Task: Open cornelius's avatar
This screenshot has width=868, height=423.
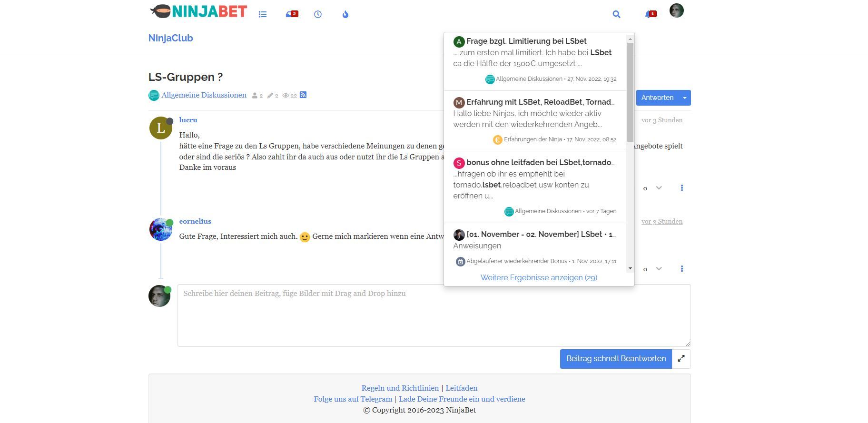Action: [161, 229]
